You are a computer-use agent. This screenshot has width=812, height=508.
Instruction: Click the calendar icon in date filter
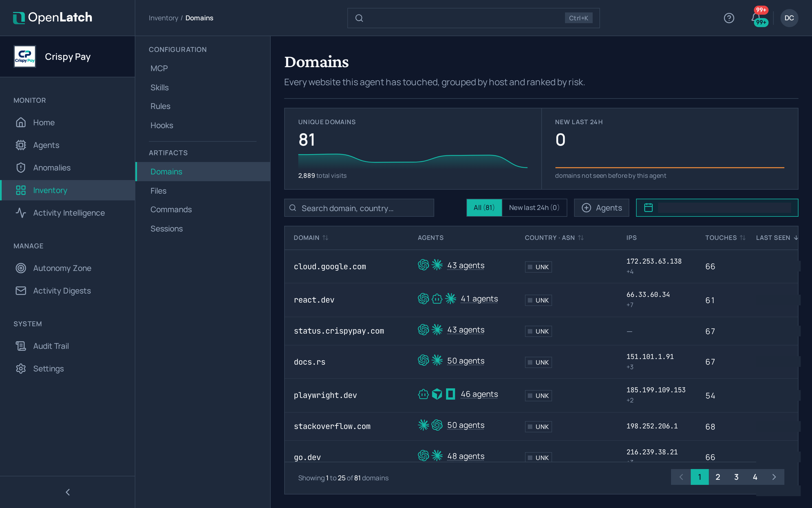(x=648, y=208)
